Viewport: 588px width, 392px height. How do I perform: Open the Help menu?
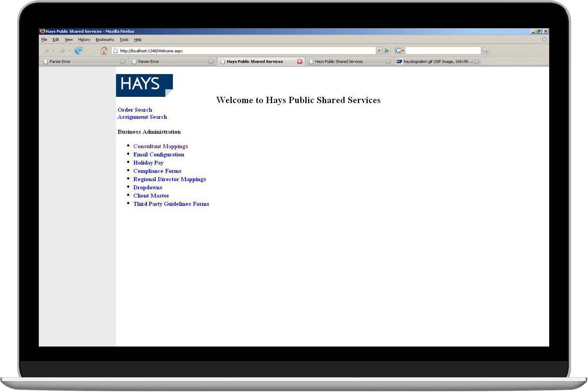[138, 40]
